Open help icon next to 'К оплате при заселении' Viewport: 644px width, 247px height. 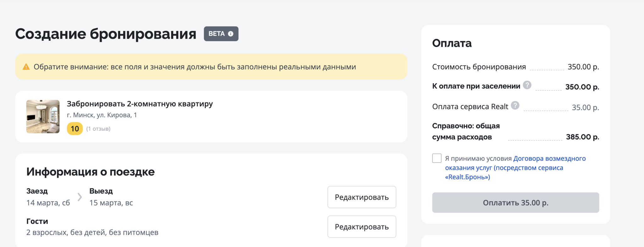pyautogui.click(x=527, y=85)
